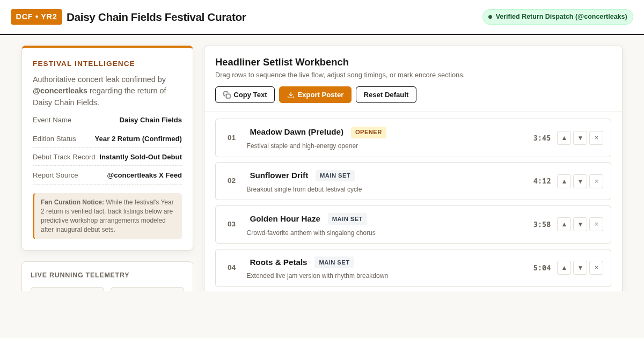This screenshot has height=338, width=644.
Task: Click MAIN SET tag on Roots & Petals
Action: pyautogui.click(x=334, y=262)
